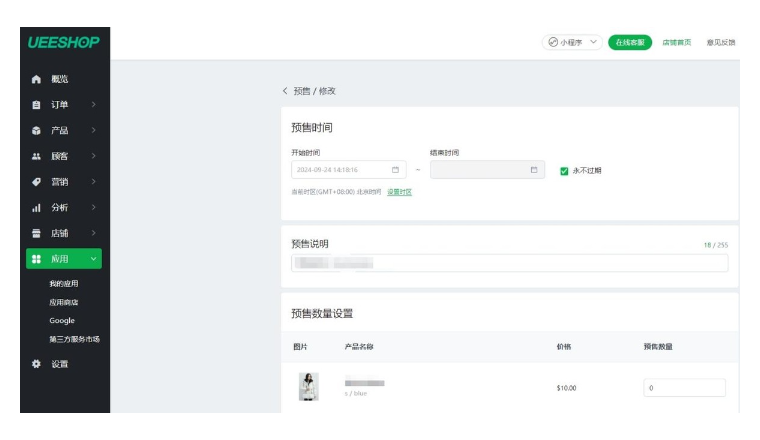The height and width of the screenshot is (440, 760).
Task: Click the home icon beside 概览
Action: click(x=37, y=79)
